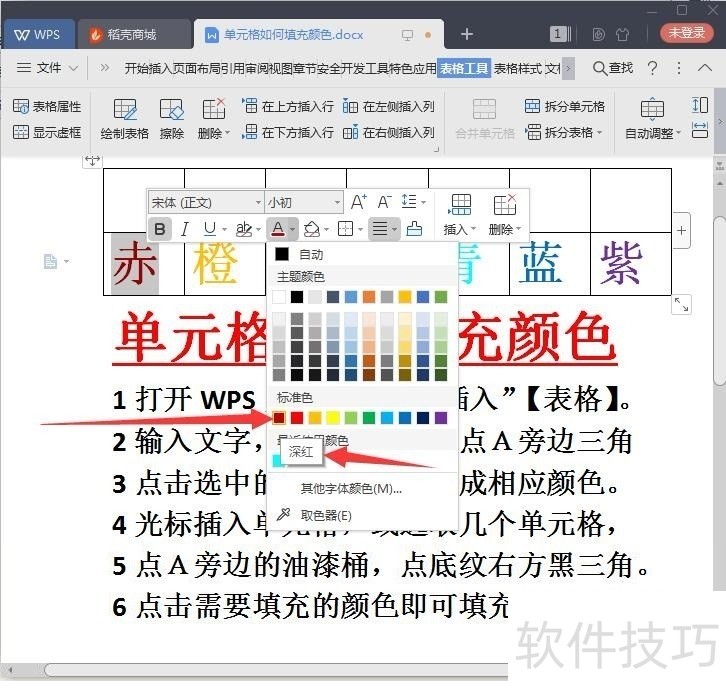Click Insert Column Right (在右侧插入列)
This screenshot has height=699, width=726.
388,132
